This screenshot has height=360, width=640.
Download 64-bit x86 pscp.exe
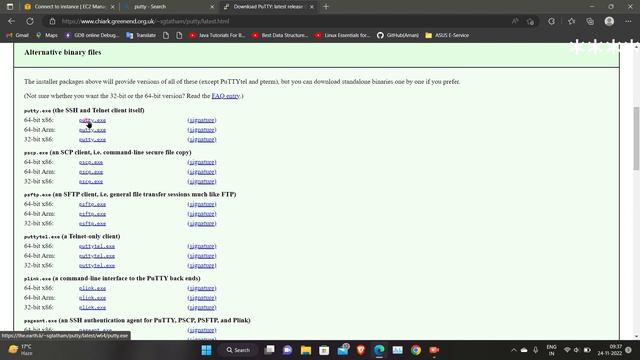[91, 162]
